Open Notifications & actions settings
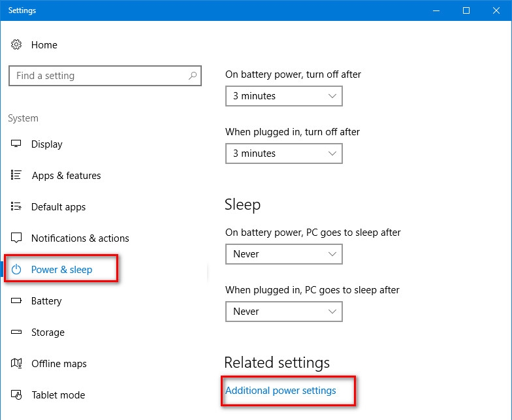The height and width of the screenshot is (420, 512). click(x=80, y=238)
